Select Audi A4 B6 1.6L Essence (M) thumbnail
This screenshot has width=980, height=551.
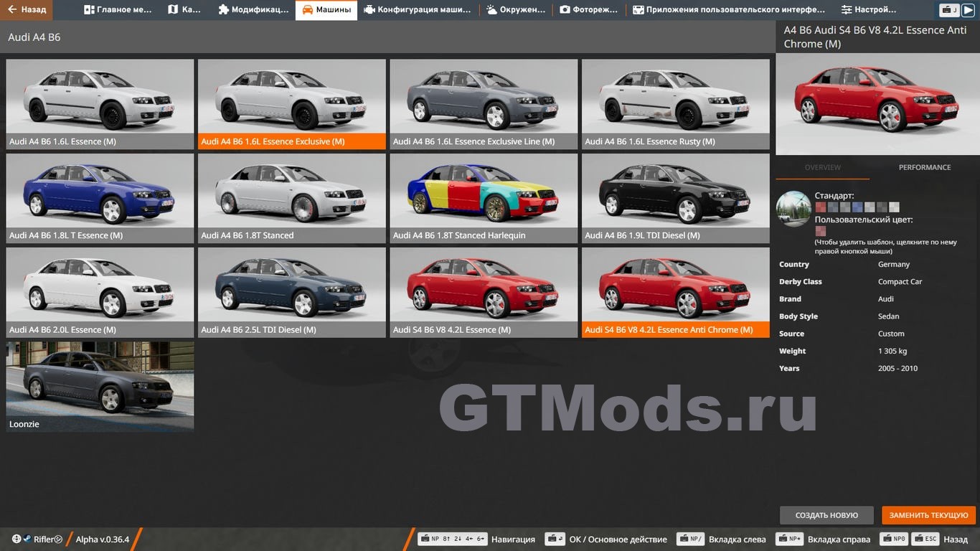pos(100,104)
